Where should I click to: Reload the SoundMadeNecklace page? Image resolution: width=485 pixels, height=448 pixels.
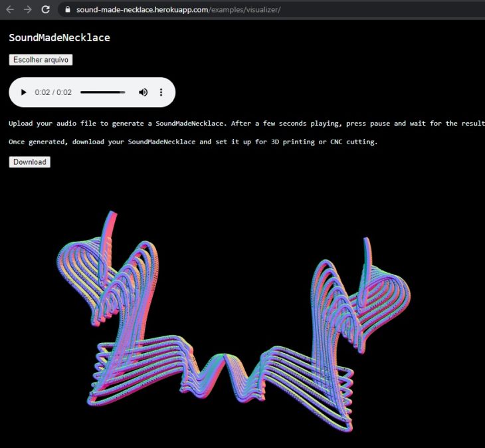(45, 9)
